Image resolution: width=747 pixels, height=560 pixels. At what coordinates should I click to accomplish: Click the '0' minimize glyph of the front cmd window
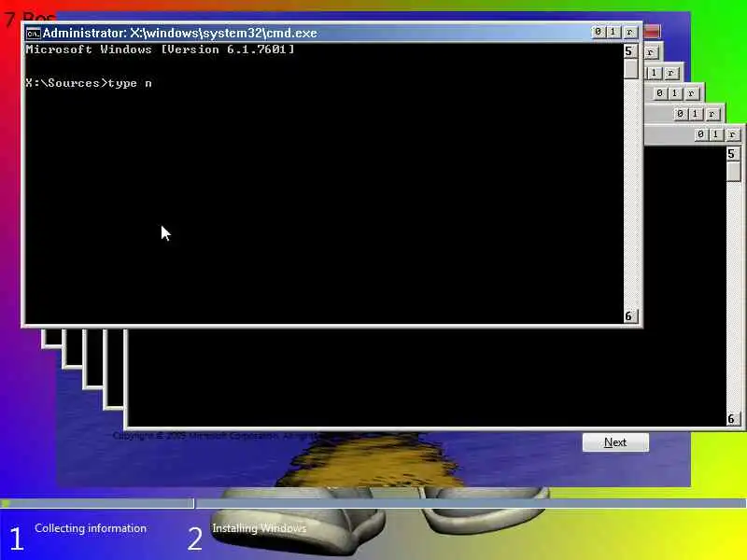(599, 32)
